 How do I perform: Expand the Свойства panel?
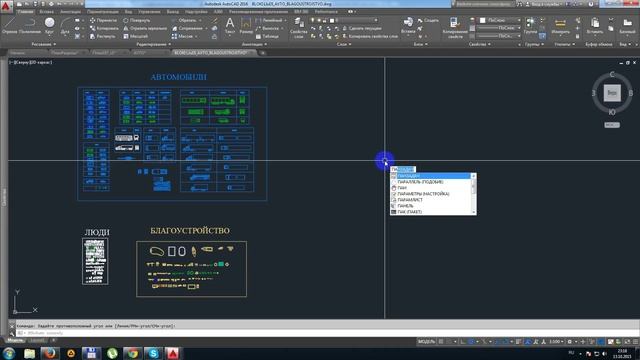(480, 44)
